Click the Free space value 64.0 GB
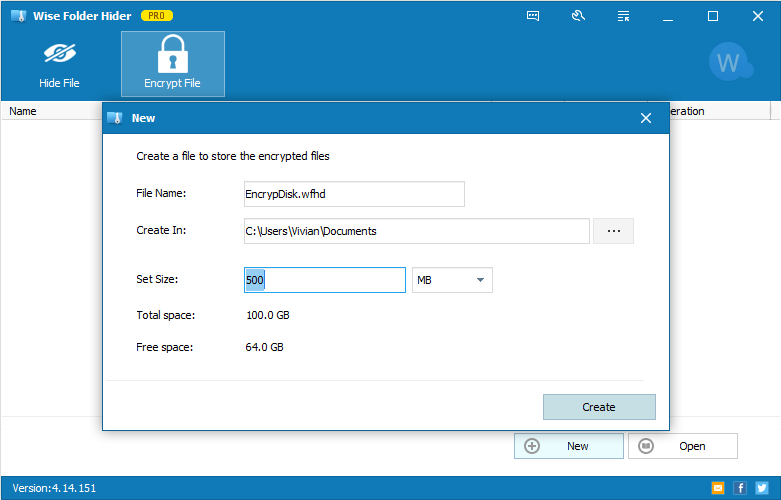This screenshot has width=781, height=500. (264, 347)
